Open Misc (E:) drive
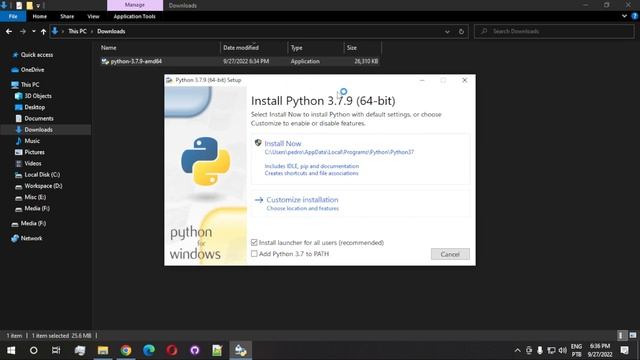Image resolution: width=640 pixels, height=360 pixels. click(35, 197)
